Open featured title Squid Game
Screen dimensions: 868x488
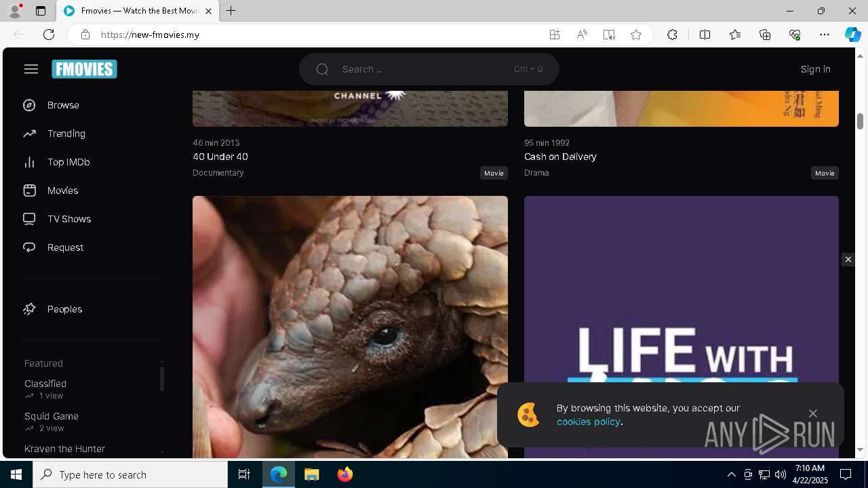point(52,416)
